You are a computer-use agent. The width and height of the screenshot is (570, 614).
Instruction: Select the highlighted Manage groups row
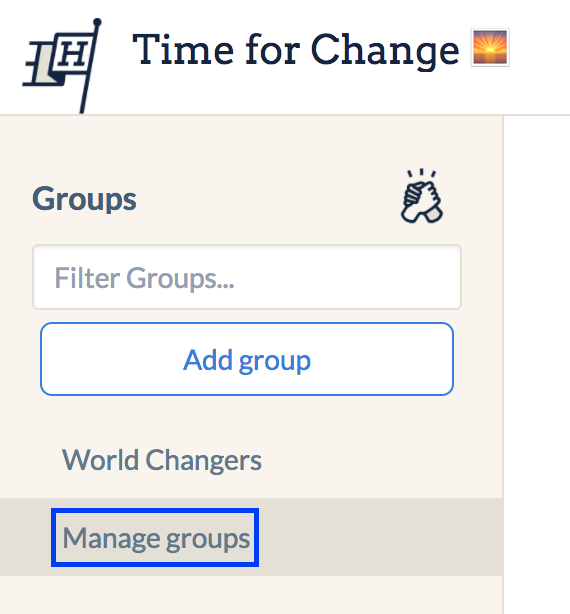(x=251, y=537)
